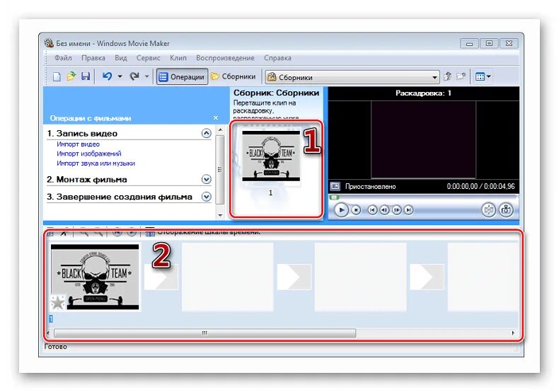The image size is (559, 392).
Task: Click the third storyboard transition cell
Action: tap(427, 277)
